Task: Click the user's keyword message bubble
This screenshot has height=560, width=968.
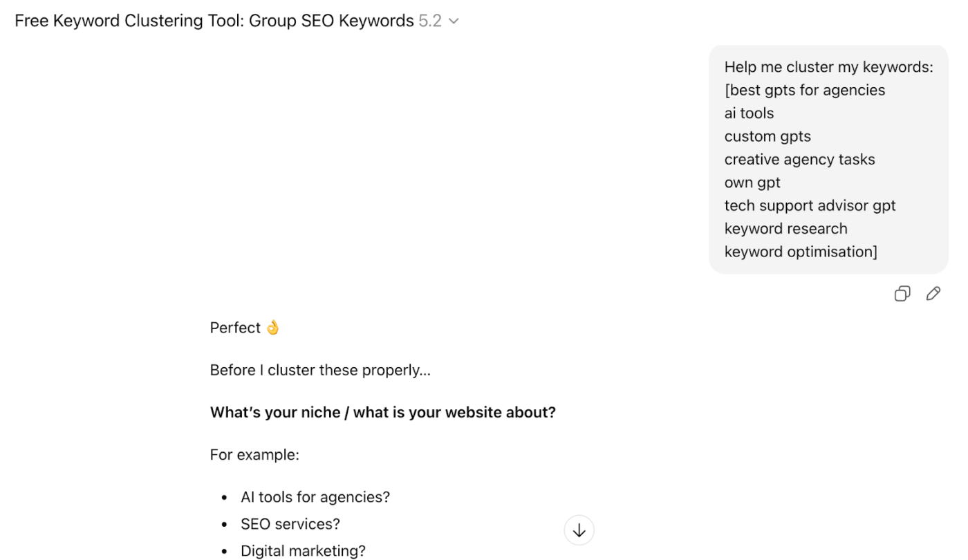Action: [x=828, y=159]
